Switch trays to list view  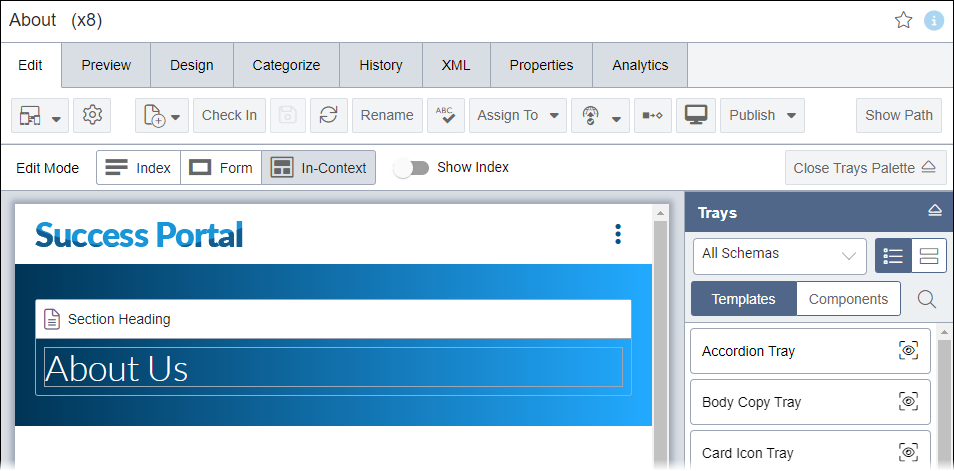pos(893,256)
